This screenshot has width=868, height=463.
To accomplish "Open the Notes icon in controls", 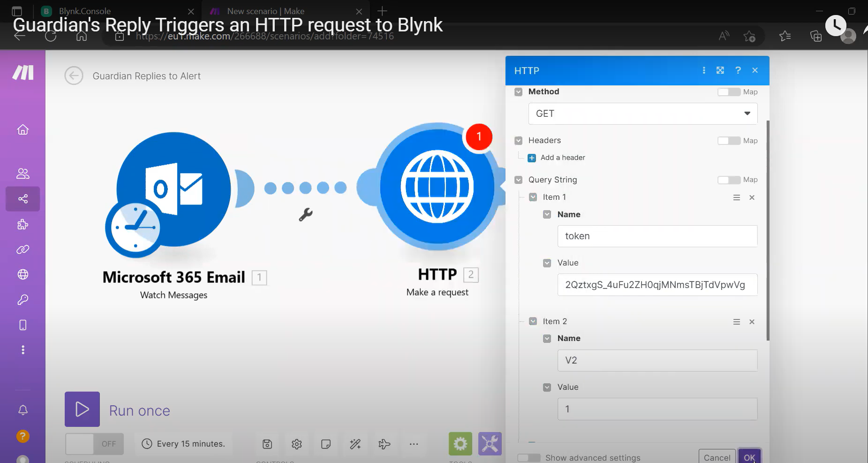I will (325, 444).
